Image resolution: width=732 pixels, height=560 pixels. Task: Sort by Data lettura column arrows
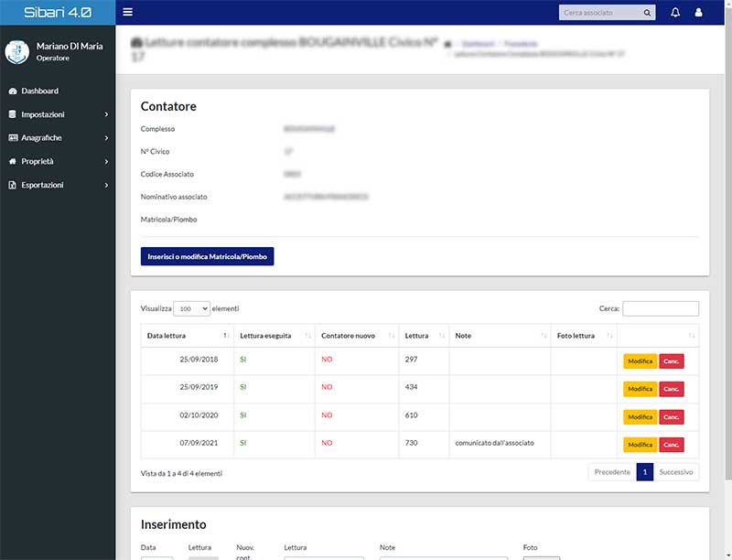point(225,336)
